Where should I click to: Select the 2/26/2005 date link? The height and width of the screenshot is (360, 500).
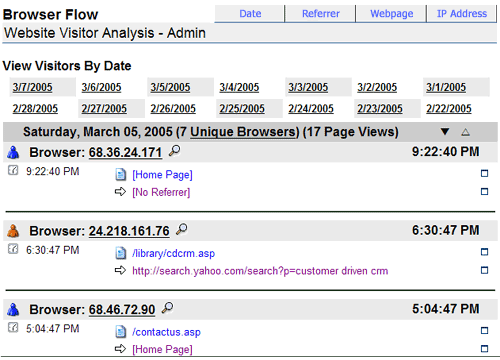(173, 109)
